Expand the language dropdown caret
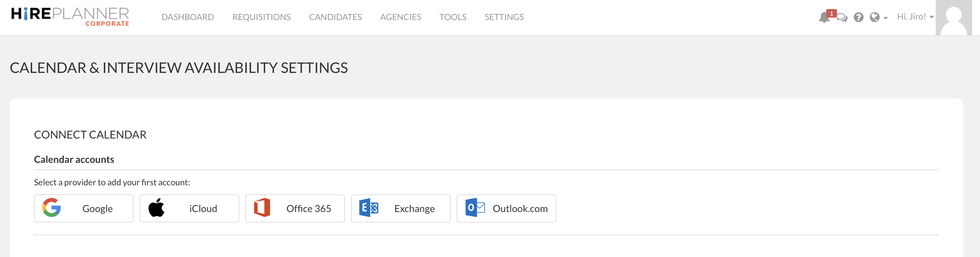Screen dimensions: 980x257 coord(886,18)
